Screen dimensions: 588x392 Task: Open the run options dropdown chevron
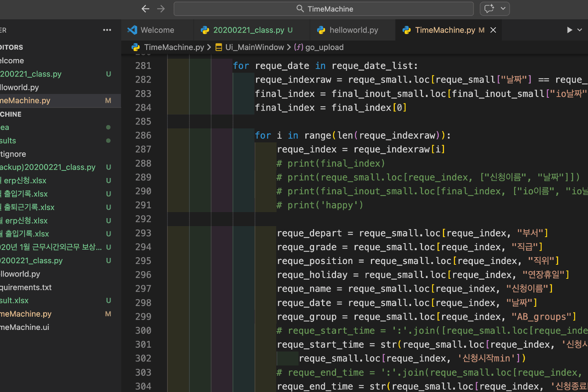pos(580,30)
